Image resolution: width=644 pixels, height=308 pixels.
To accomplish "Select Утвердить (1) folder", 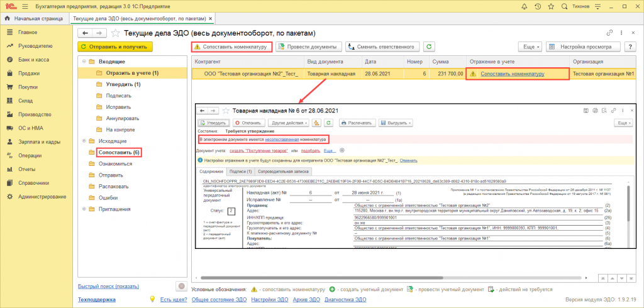I will pyautogui.click(x=123, y=84).
